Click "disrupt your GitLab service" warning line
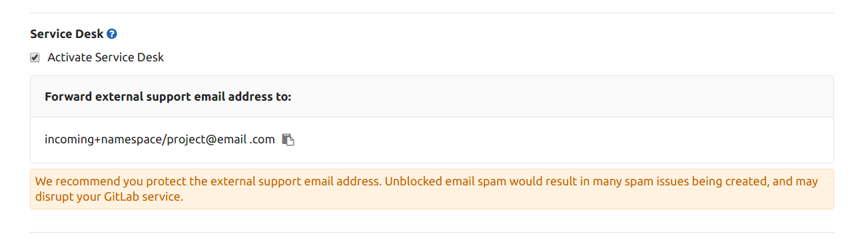The width and height of the screenshot is (868, 246). [109, 197]
